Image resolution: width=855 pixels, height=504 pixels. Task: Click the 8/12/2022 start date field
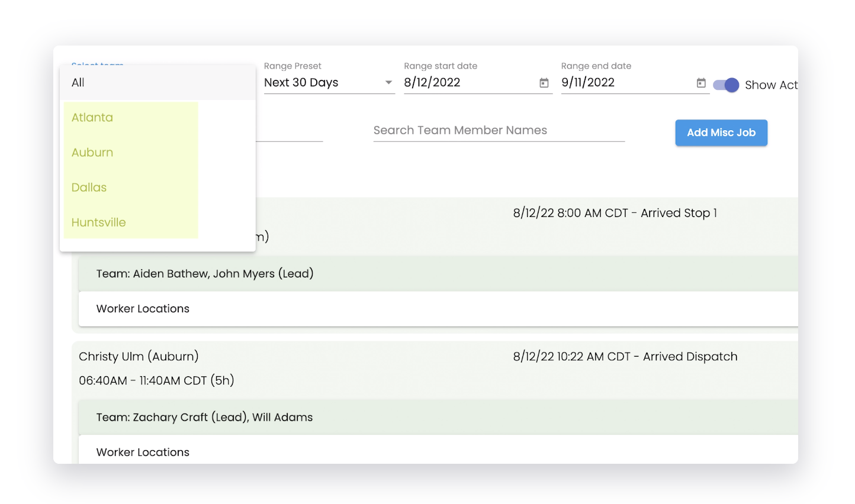tap(468, 83)
